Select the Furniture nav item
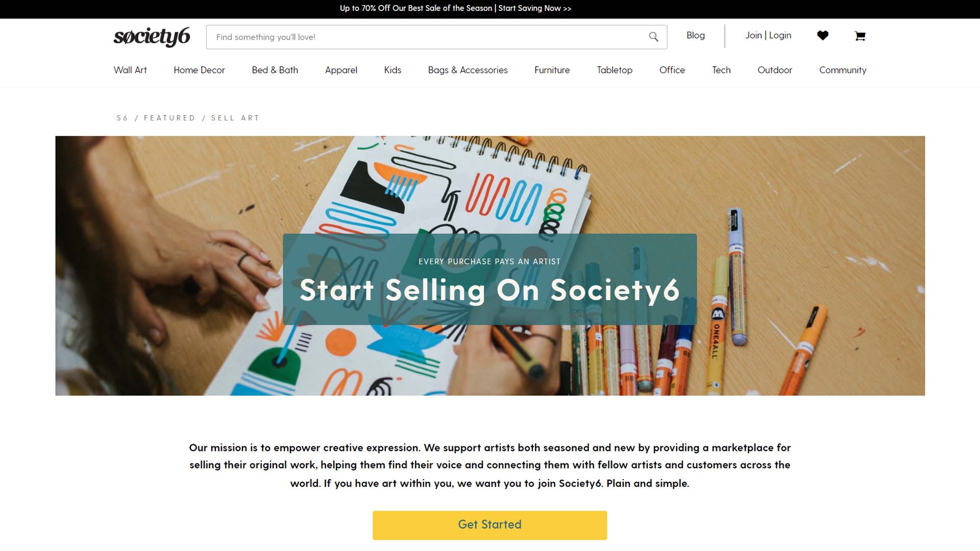 pos(552,70)
